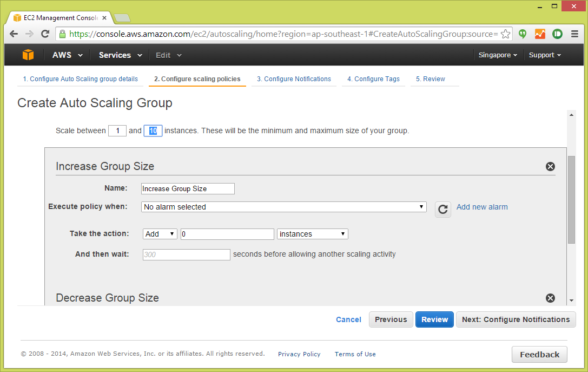Click the bookmark star in address bar
Viewport: 588px width, 372px height.
506,34
